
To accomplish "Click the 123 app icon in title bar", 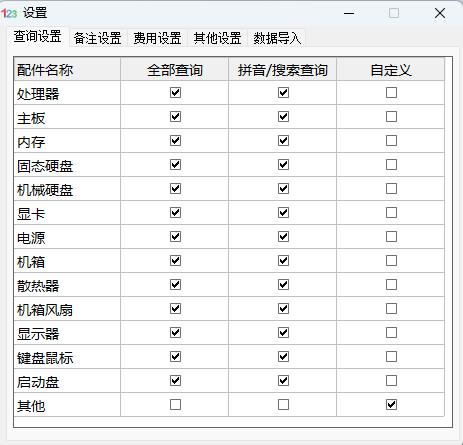I will pyautogui.click(x=9, y=13).
